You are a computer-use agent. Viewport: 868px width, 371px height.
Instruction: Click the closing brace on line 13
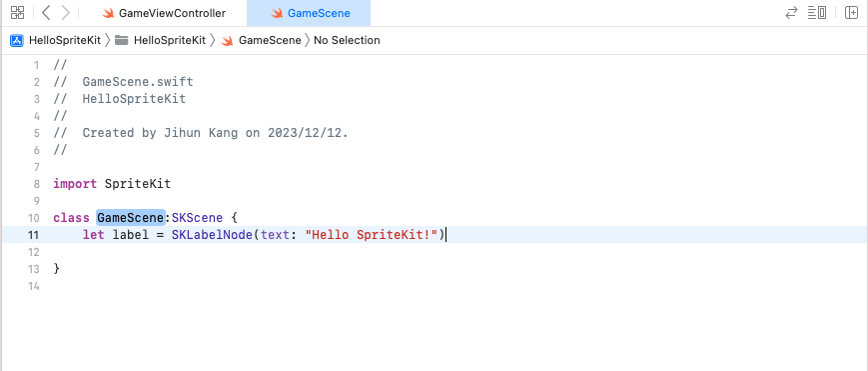point(57,269)
